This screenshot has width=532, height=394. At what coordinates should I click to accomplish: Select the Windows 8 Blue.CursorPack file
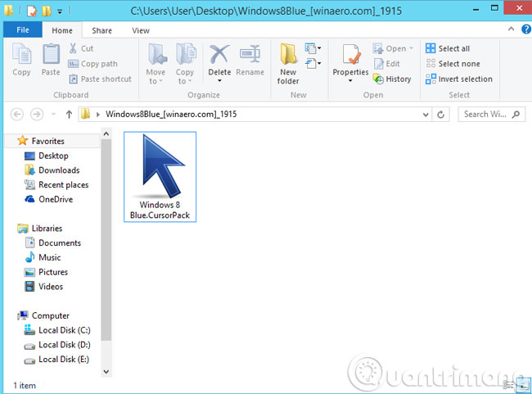pos(160,177)
